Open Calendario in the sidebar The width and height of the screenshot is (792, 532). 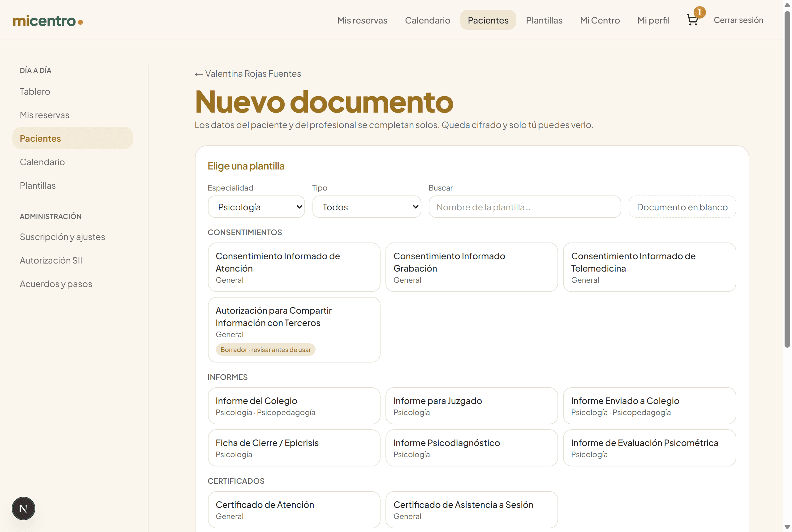pyautogui.click(x=72, y=162)
